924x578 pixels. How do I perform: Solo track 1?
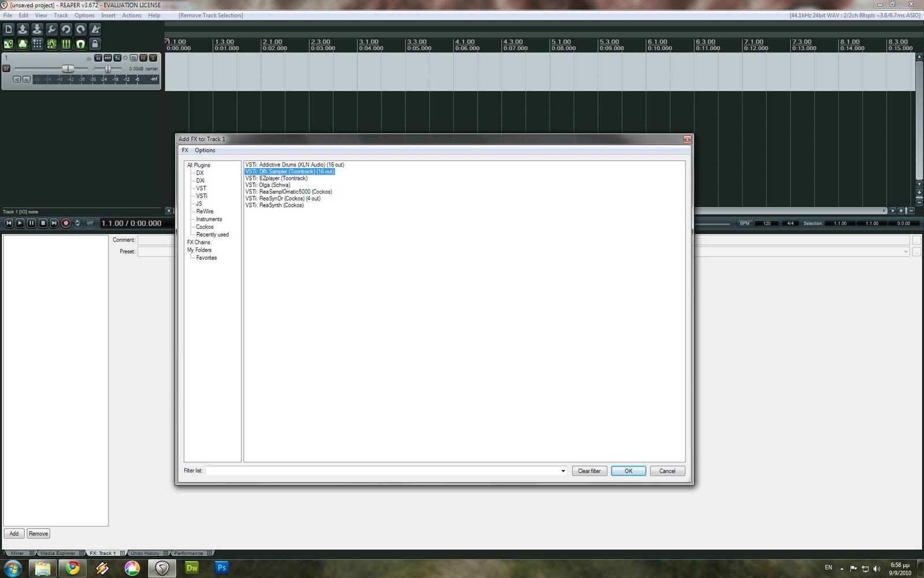[152, 58]
